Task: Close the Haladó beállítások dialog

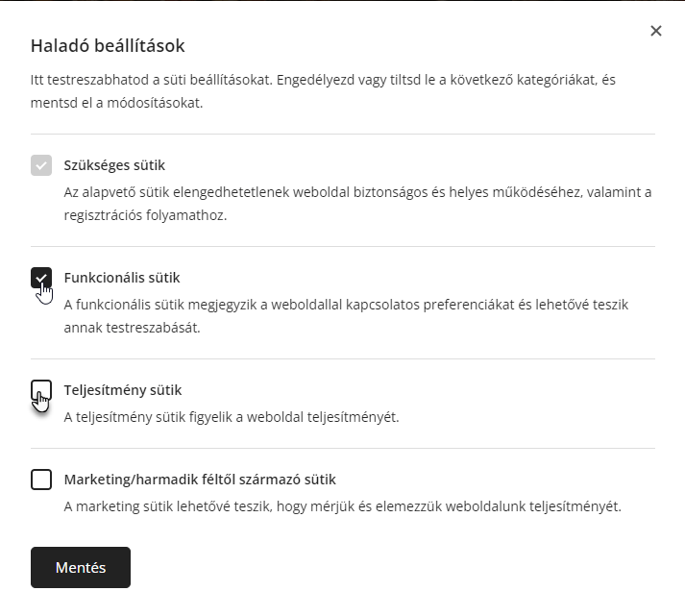Action: (x=656, y=31)
